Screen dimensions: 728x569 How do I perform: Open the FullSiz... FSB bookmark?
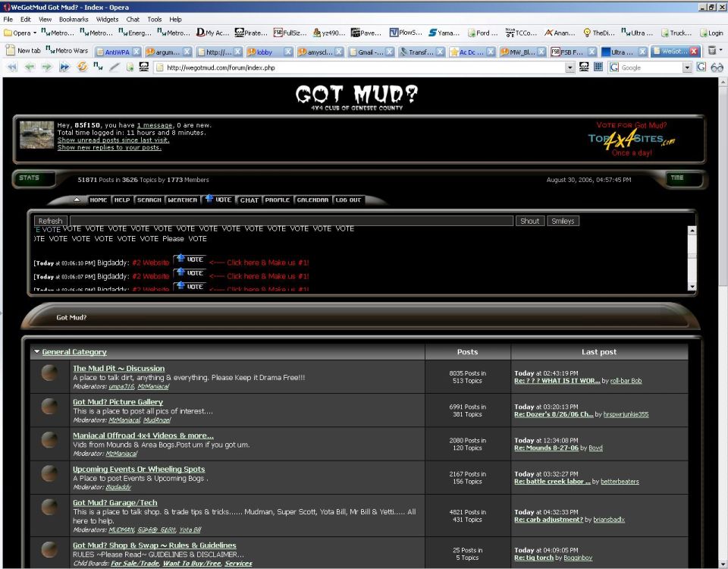tap(290, 33)
